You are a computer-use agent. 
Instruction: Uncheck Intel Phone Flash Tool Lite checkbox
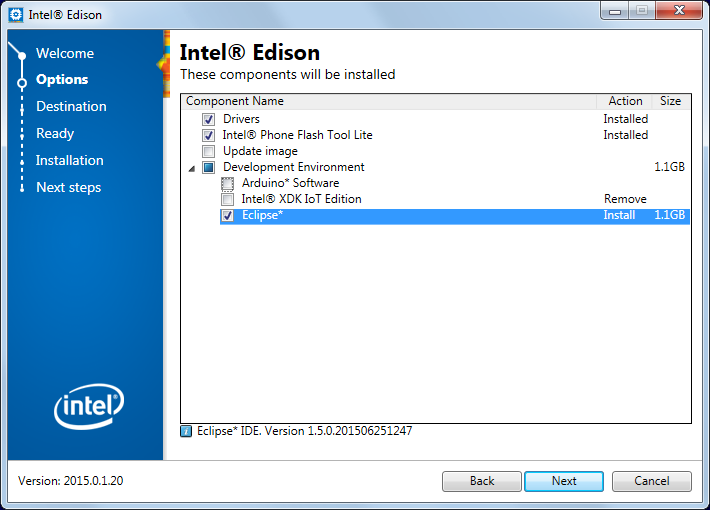pos(208,135)
